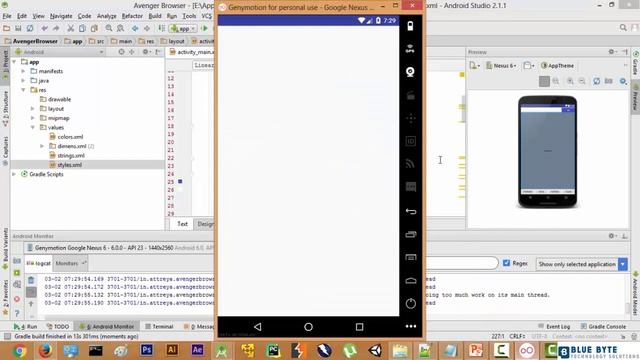The image size is (640, 360).
Task: Open the Nexus 6 device dropdown in Preview
Action: coord(501,66)
